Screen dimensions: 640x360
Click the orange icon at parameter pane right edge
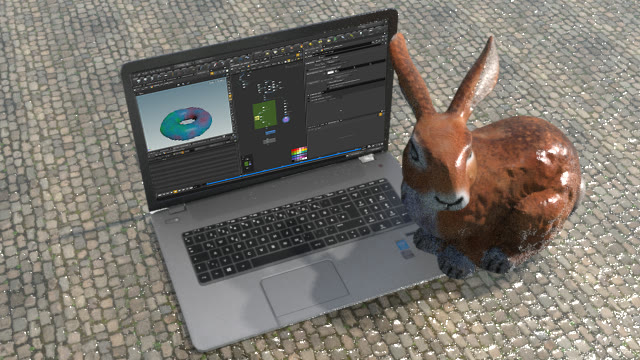380,115
